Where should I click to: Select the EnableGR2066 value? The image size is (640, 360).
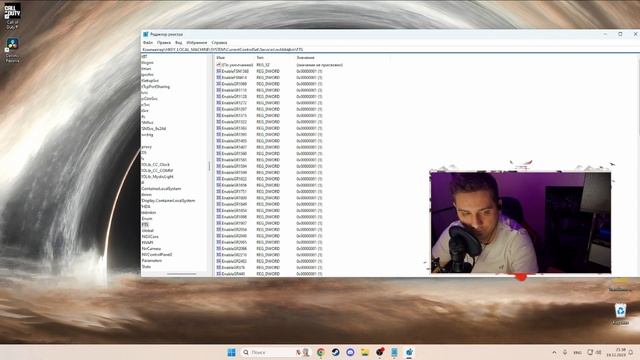[x=234, y=248]
